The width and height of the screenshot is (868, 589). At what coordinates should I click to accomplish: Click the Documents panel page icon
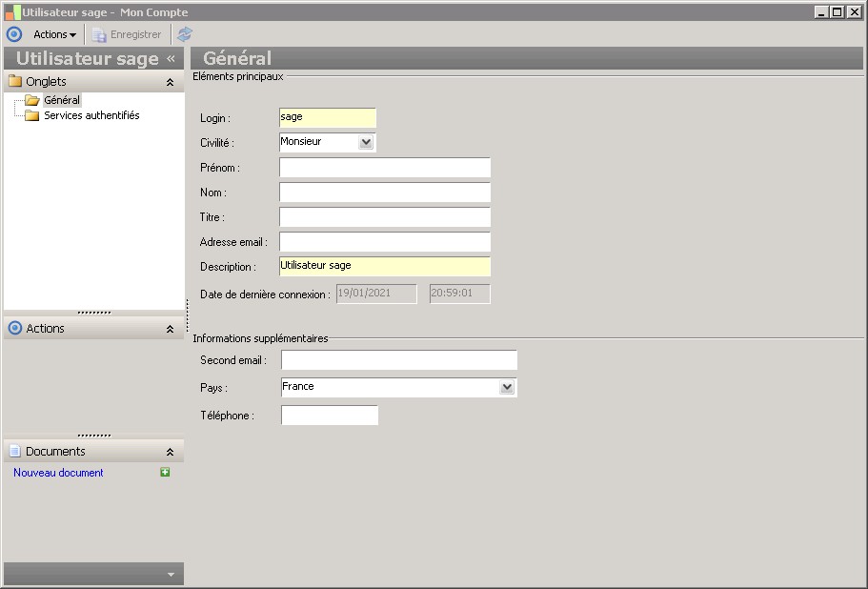pos(14,452)
